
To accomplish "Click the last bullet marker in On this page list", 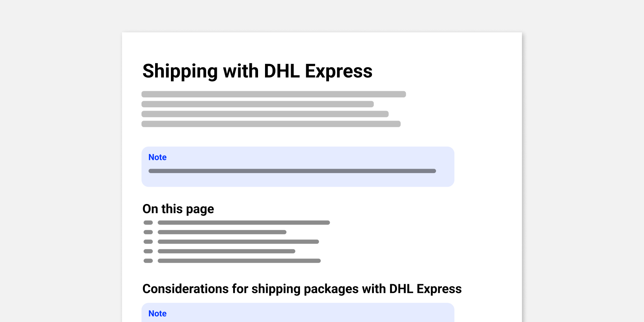I will [x=148, y=261].
